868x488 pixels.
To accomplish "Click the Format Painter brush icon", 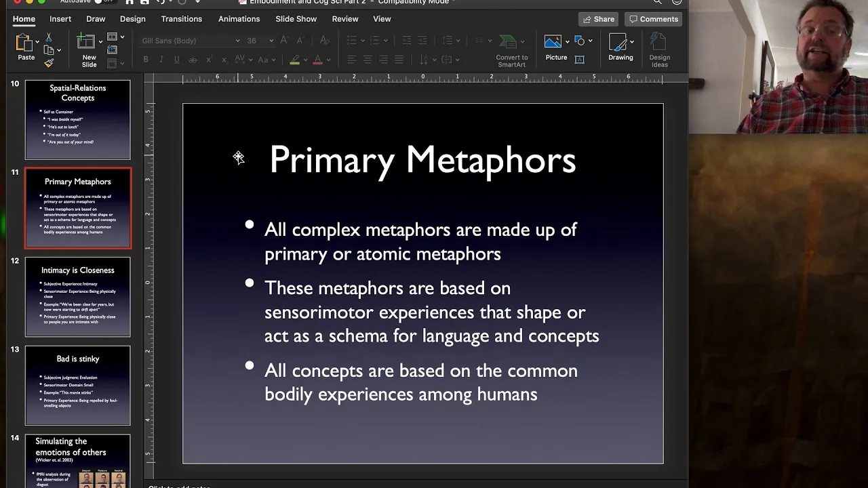I will (x=49, y=63).
